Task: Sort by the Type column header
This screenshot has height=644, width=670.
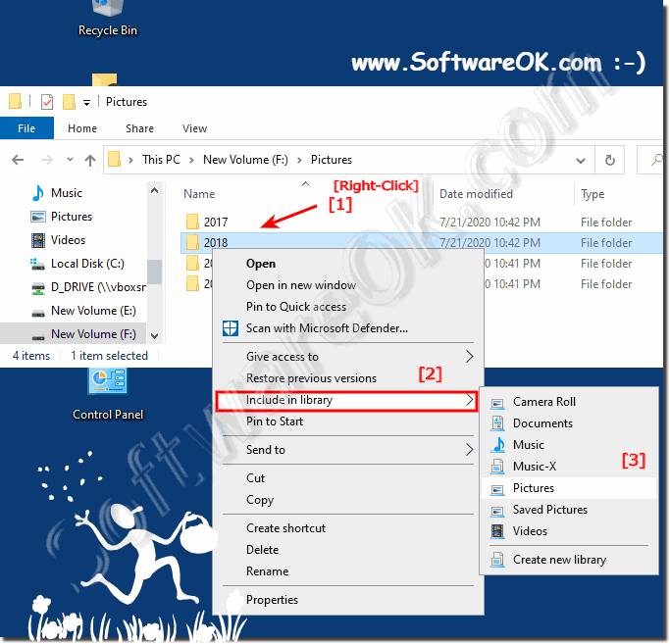Action: [593, 194]
